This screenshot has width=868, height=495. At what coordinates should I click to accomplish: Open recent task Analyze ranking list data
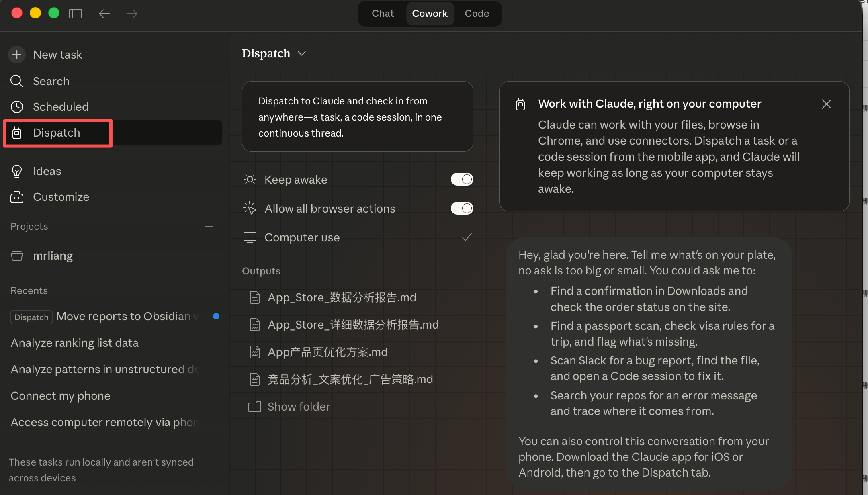click(75, 343)
